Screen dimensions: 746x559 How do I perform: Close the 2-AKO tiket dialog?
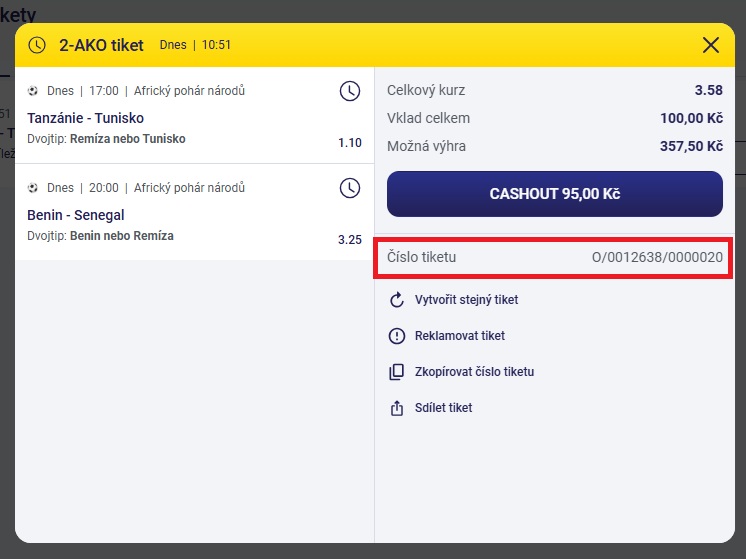click(711, 45)
